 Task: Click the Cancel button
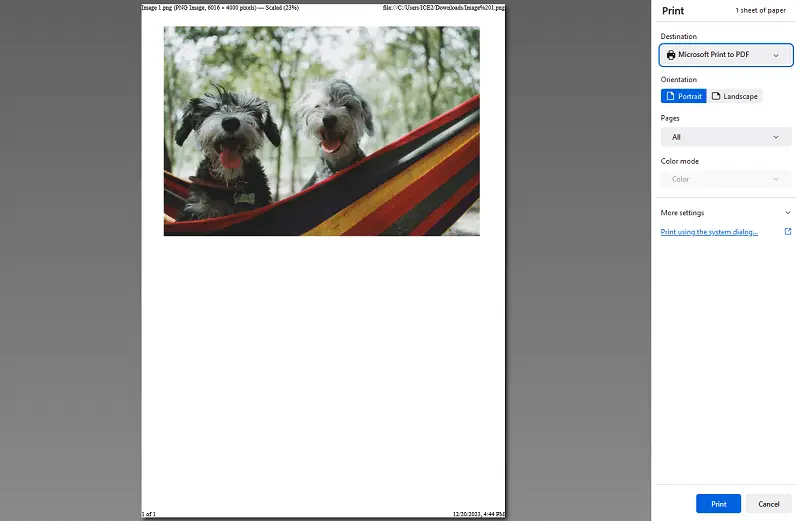[768, 504]
